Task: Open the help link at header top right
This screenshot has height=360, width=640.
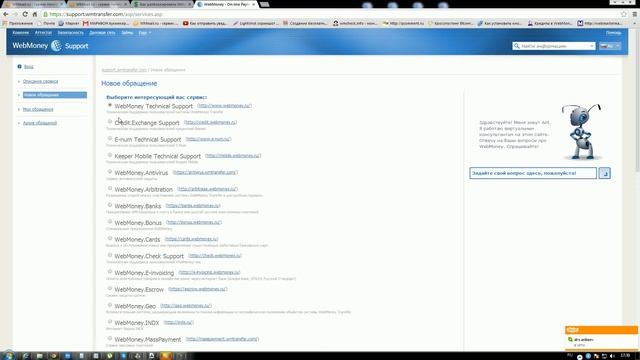Action: [x=613, y=33]
